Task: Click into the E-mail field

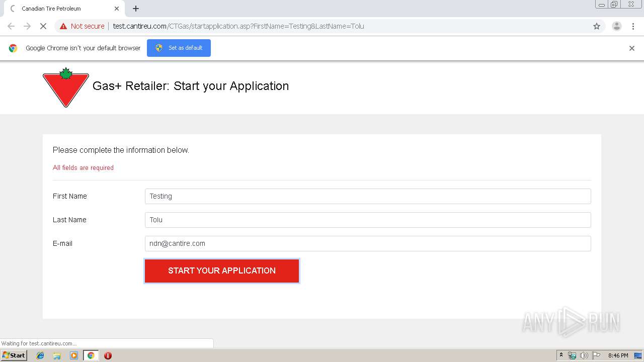Action: coord(368,243)
